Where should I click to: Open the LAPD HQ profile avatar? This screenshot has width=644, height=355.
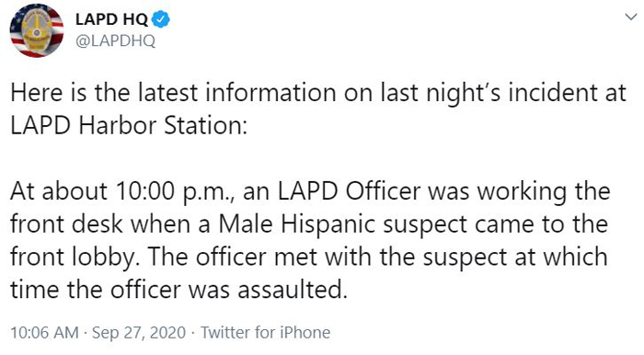(x=37, y=30)
